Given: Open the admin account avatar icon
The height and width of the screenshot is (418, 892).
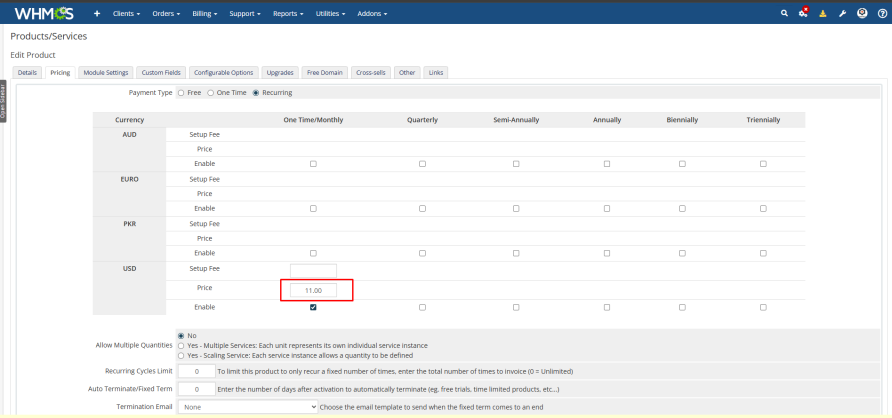Looking at the screenshot, I should click(x=862, y=14).
